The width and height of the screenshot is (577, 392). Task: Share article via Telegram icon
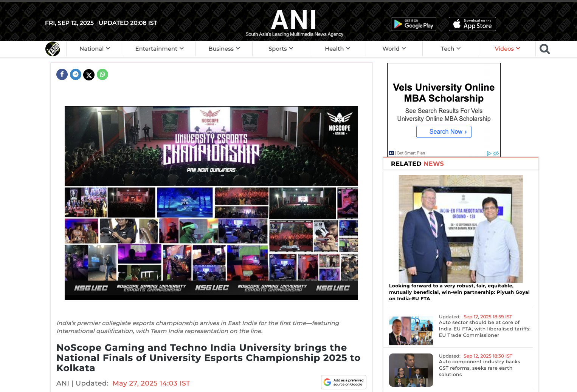point(76,74)
